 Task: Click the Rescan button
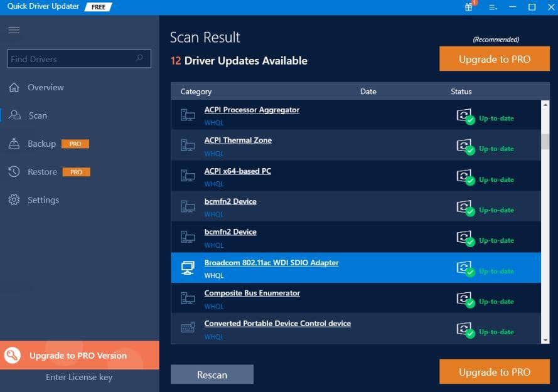point(212,374)
